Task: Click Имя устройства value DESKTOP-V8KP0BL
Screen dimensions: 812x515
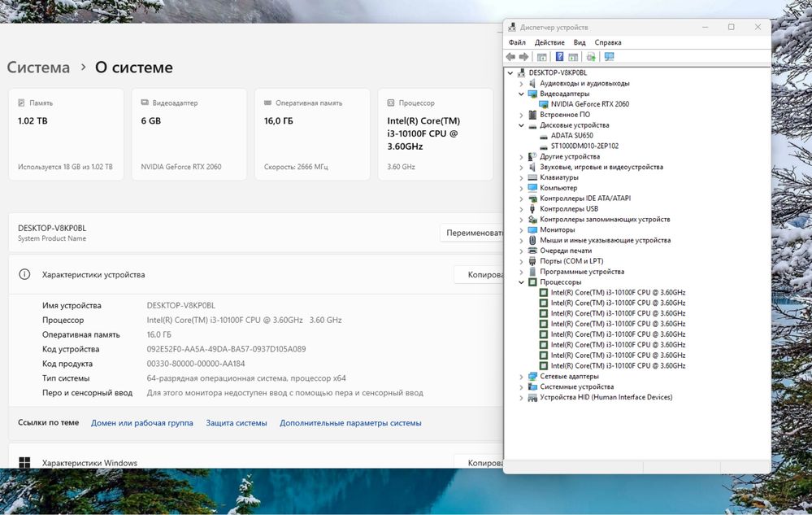Action: point(180,306)
